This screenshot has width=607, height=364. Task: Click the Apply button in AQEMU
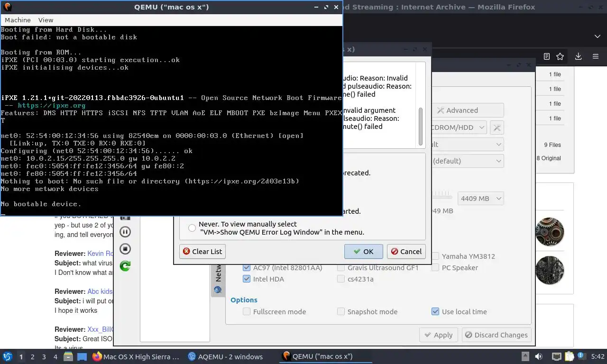coord(439,335)
